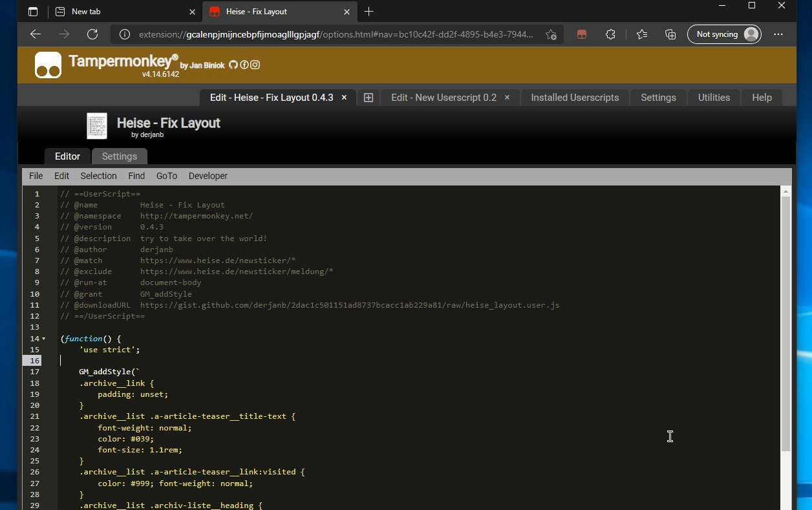Click the editor vertical scrollbar thumb
Viewport: 812px width, 510px height.
785,323
